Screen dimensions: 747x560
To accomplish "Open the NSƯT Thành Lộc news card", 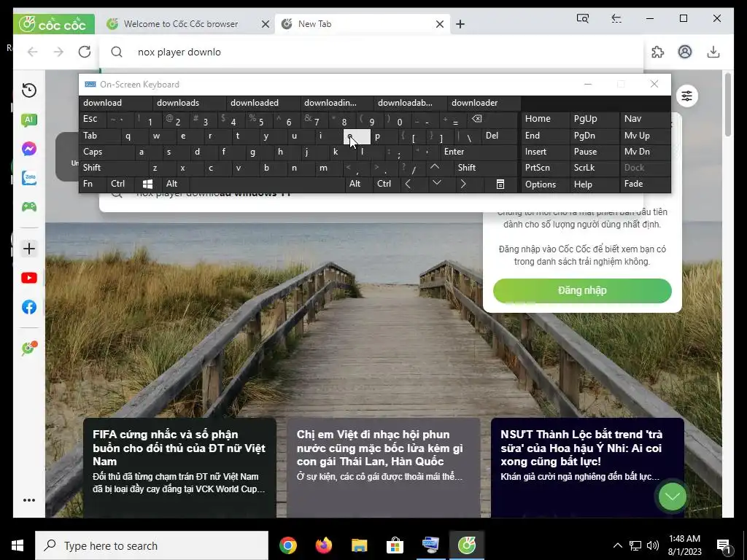I will [587, 467].
